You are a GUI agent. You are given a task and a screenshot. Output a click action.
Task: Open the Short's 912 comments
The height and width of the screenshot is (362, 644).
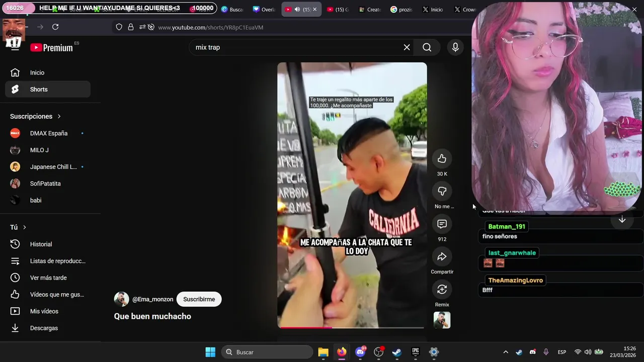(x=442, y=224)
